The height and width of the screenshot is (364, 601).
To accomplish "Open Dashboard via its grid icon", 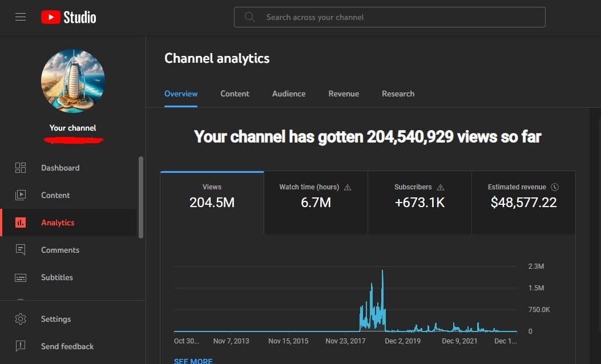I will (21, 168).
